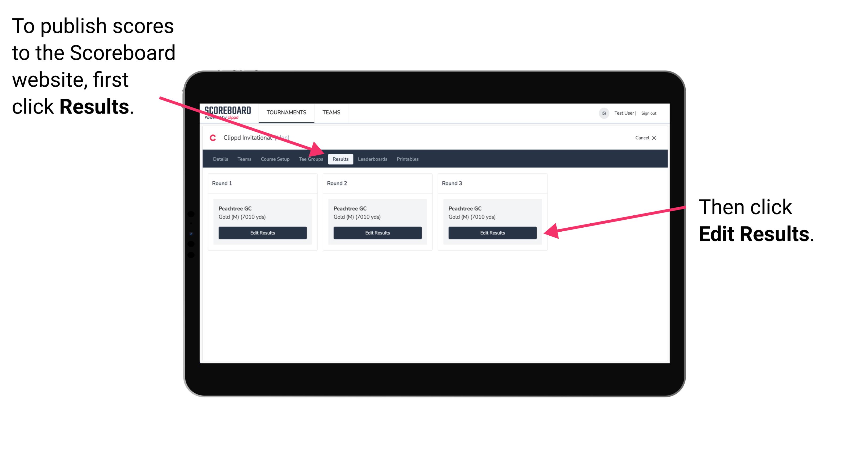Select the Leaderboards tab
The width and height of the screenshot is (868, 467).
coord(373,159)
